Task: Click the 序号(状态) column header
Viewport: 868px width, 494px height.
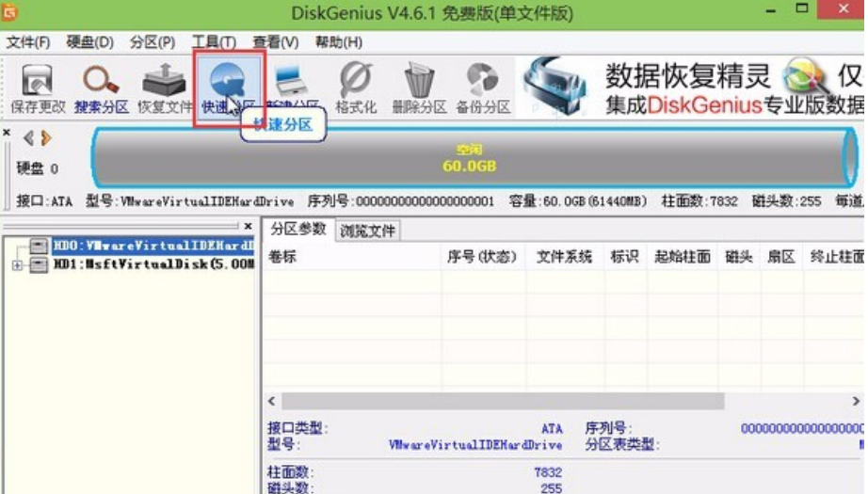Action: pos(482,257)
